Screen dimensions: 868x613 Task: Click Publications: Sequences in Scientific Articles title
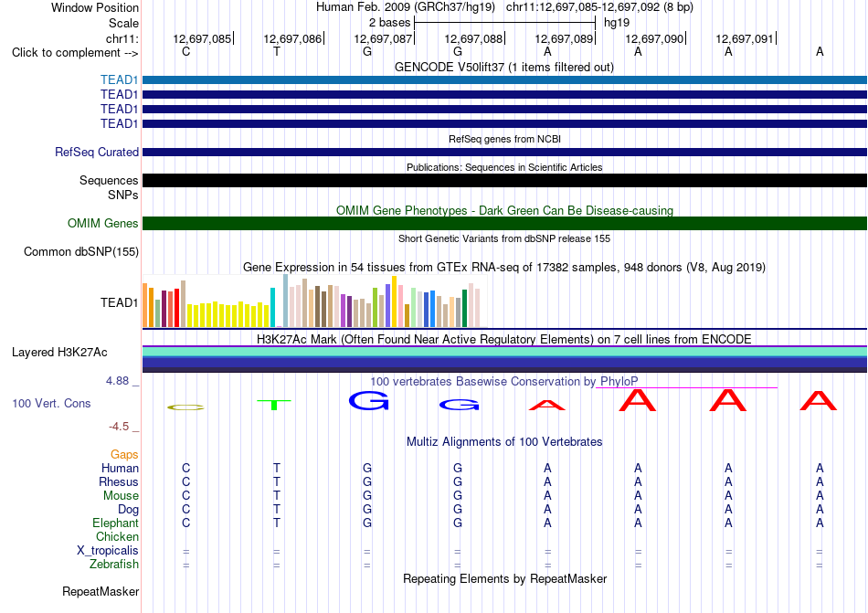click(x=504, y=167)
